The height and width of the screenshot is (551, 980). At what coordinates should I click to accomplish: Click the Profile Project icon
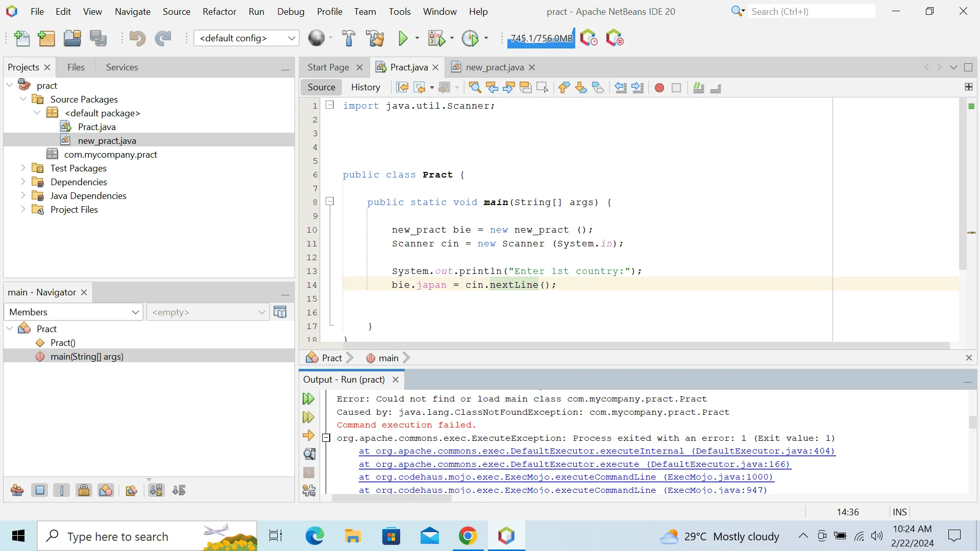tap(470, 38)
